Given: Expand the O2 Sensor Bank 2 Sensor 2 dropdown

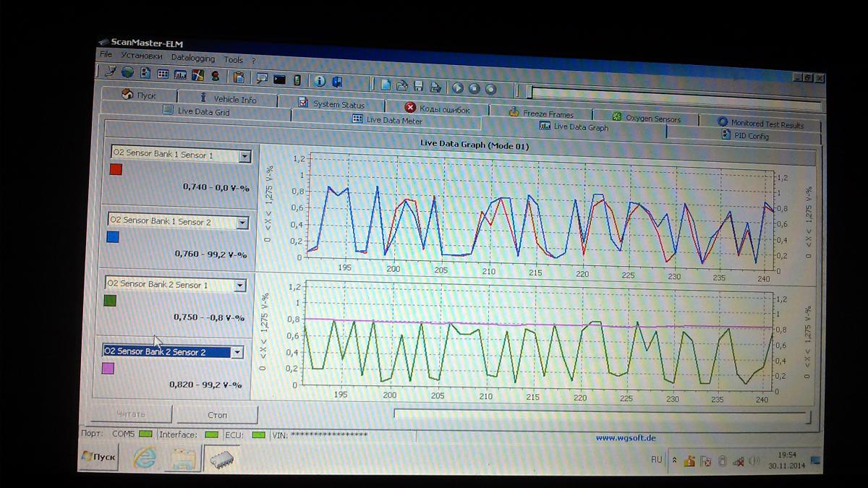Looking at the screenshot, I should 236,353.
